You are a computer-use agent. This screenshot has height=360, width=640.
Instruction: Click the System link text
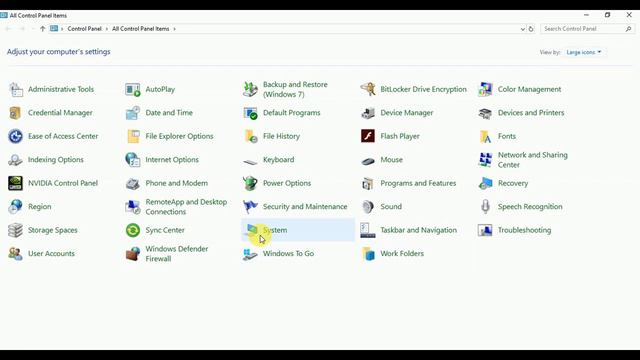pos(275,230)
